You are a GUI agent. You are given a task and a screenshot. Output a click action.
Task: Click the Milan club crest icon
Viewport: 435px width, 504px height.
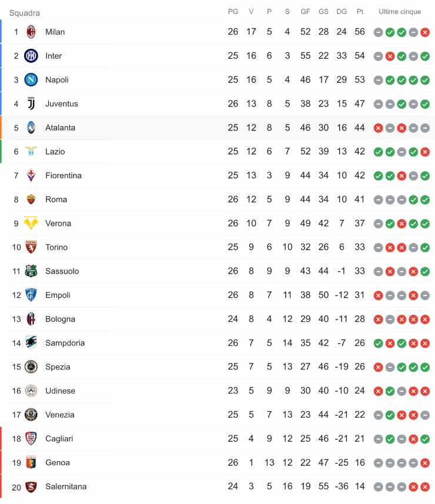coord(31,32)
